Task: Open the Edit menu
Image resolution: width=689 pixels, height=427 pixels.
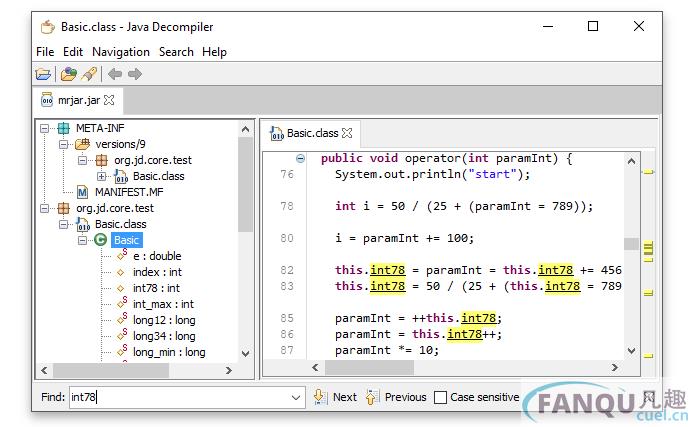Action: coord(73,52)
